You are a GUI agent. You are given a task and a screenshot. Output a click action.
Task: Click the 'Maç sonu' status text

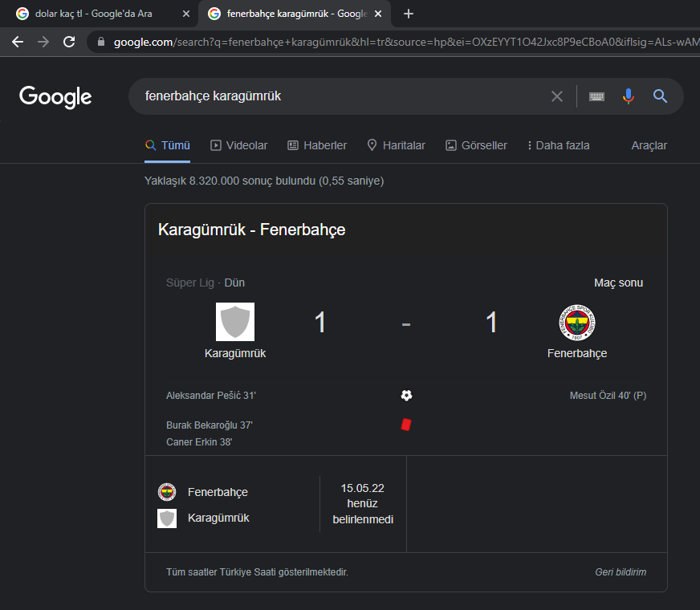coord(618,283)
